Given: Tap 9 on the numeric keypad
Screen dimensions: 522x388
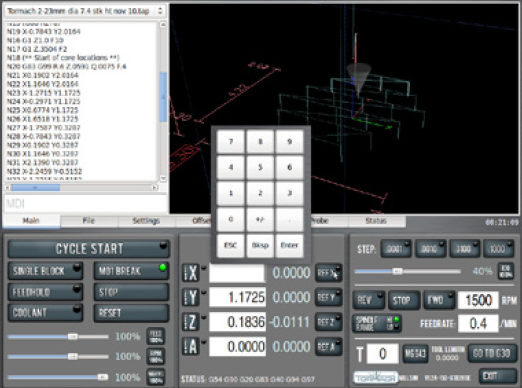Looking at the screenshot, I should (x=289, y=142).
